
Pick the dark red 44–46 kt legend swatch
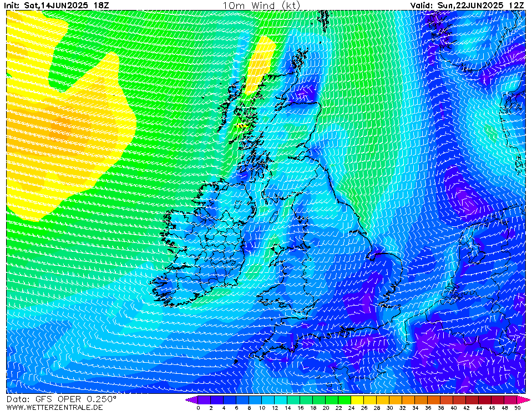485,400
